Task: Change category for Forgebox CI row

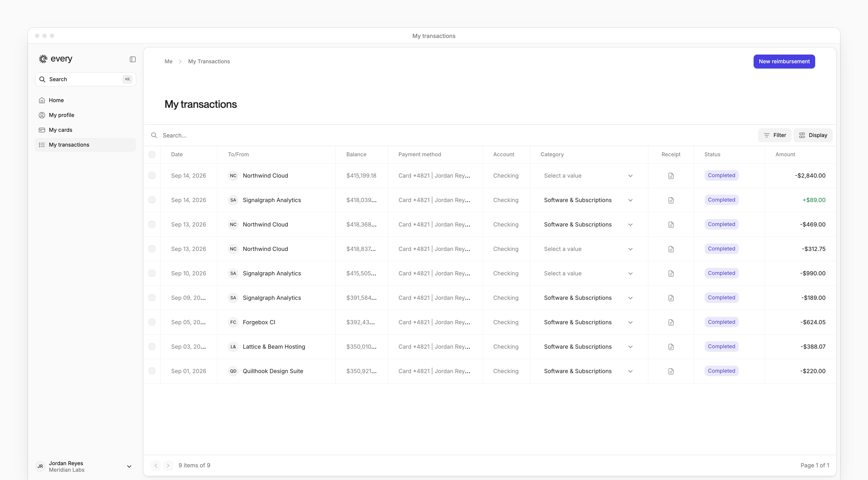Action: [588, 322]
